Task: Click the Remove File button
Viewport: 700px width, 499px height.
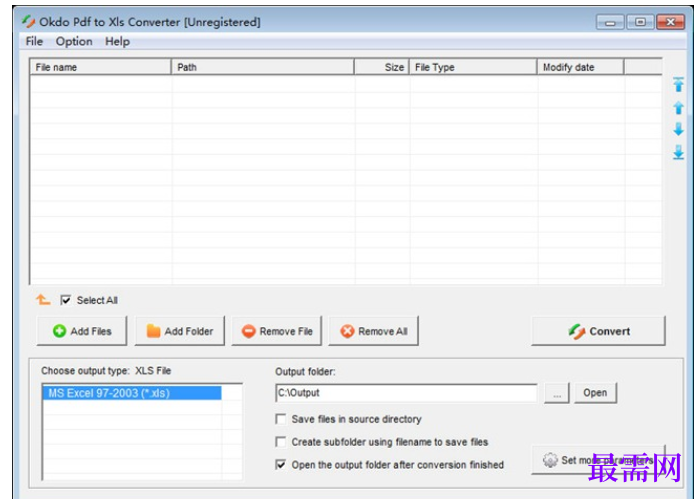Action: pyautogui.click(x=276, y=331)
